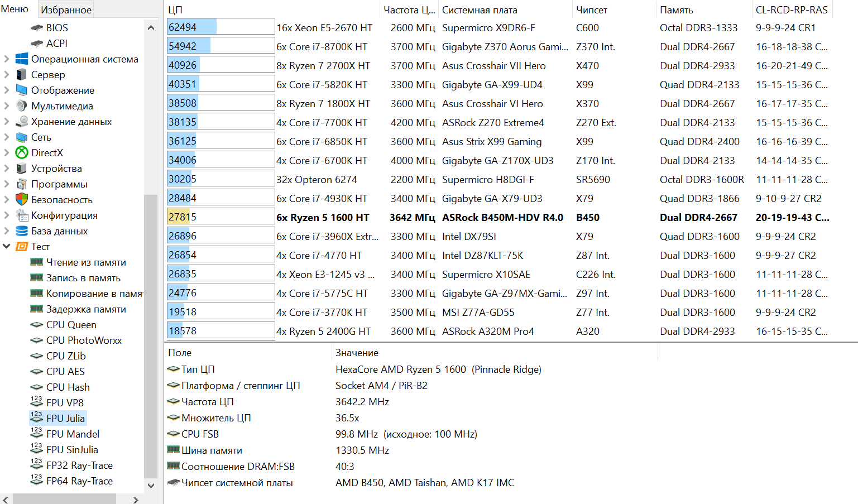
Task: Click the highlighted 27815 score bar
Action: click(221, 217)
